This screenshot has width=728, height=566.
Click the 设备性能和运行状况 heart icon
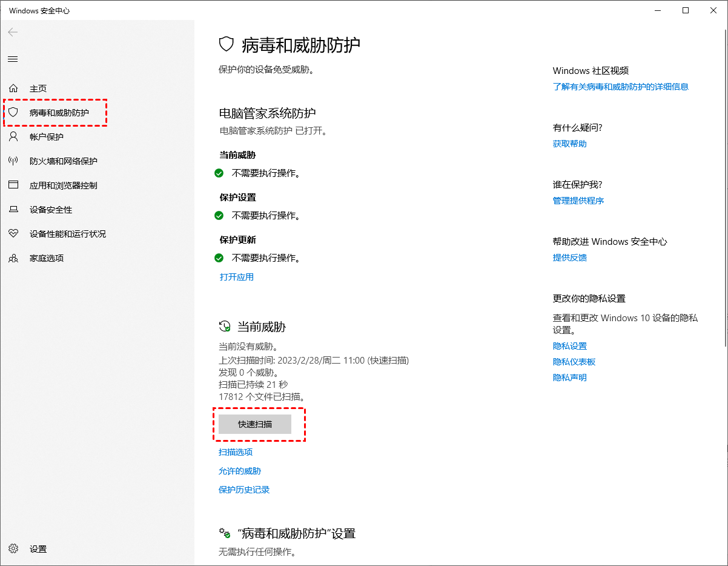(x=13, y=234)
